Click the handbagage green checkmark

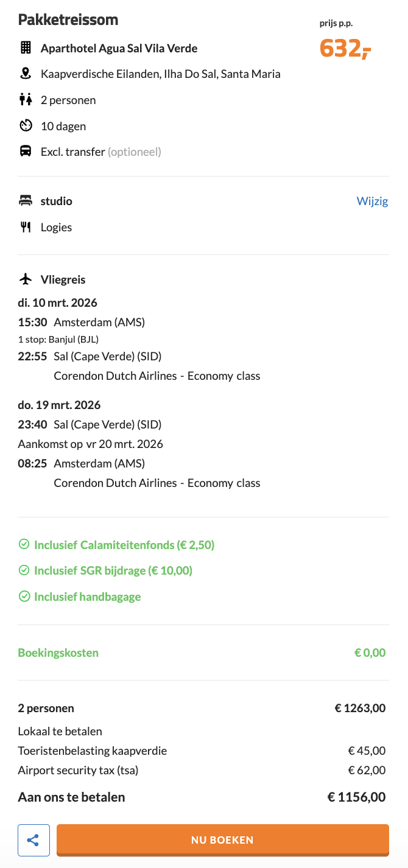[24, 597]
